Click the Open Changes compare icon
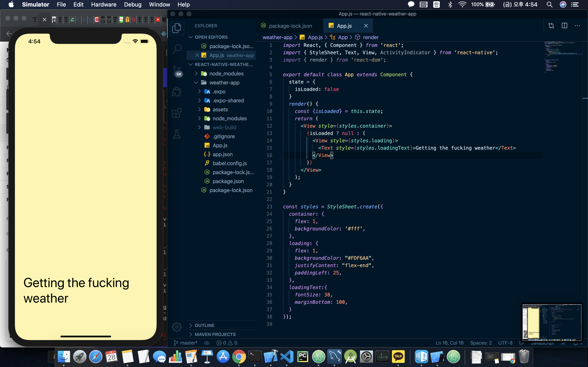Image resolution: width=588 pixels, height=367 pixels. coord(551,26)
